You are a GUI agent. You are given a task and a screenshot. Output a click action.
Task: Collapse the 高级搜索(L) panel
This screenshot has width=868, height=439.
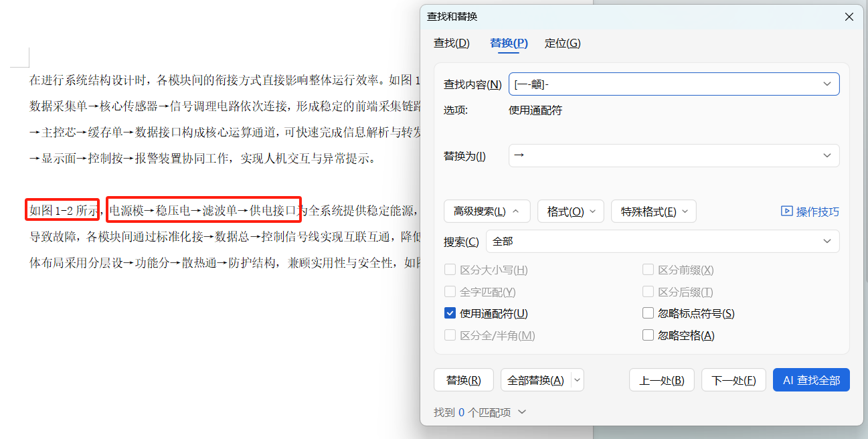click(x=487, y=211)
